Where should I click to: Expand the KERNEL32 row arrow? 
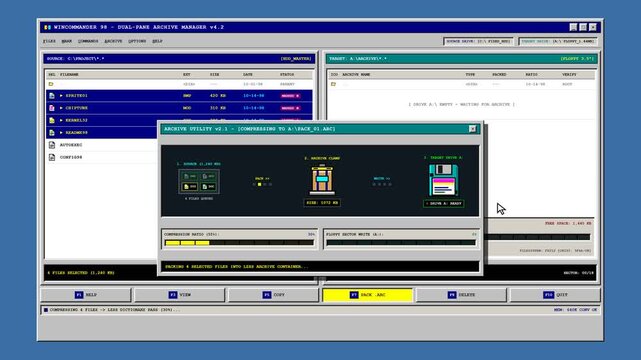(x=61, y=120)
